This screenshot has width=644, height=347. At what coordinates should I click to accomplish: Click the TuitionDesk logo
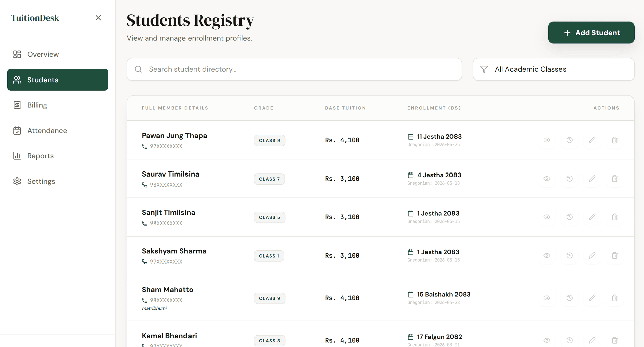pos(35,18)
